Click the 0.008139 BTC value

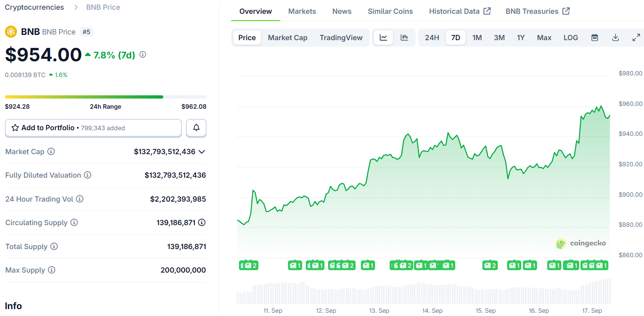point(25,75)
